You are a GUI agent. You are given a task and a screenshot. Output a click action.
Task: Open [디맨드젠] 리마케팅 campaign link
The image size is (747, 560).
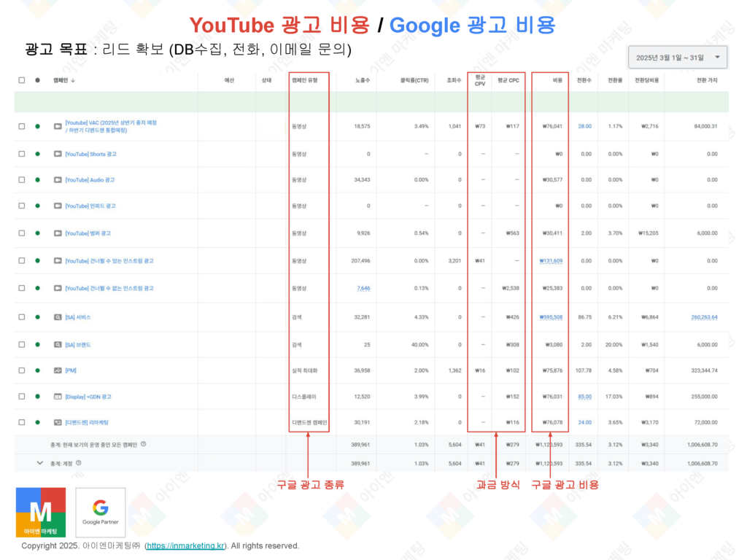(87, 422)
